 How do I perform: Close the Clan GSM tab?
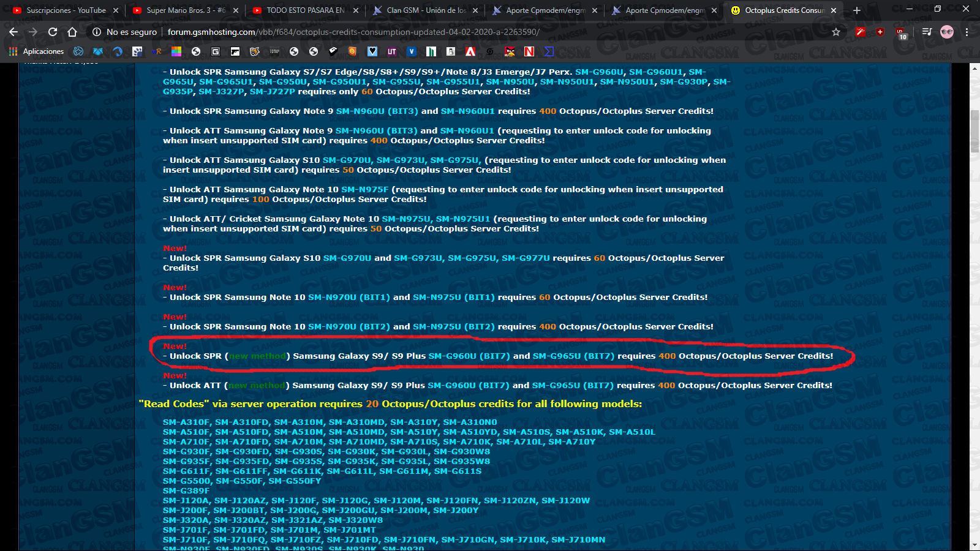(x=475, y=10)
